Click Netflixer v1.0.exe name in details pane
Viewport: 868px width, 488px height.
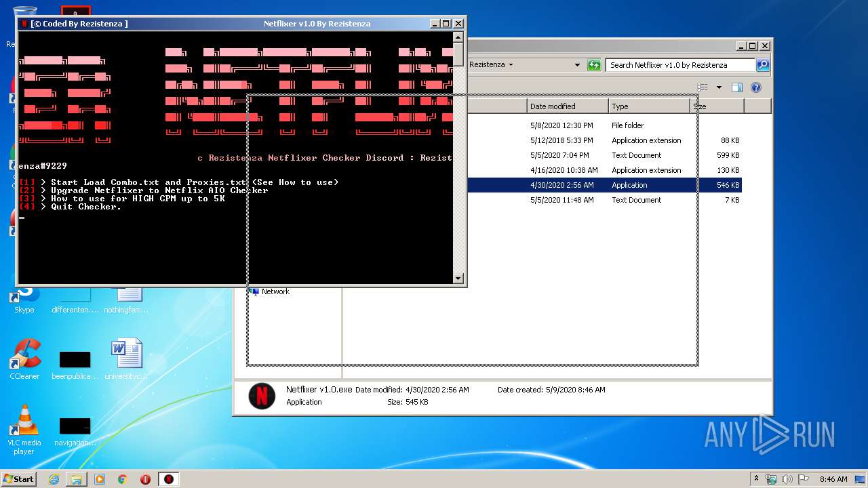point(319,390)
